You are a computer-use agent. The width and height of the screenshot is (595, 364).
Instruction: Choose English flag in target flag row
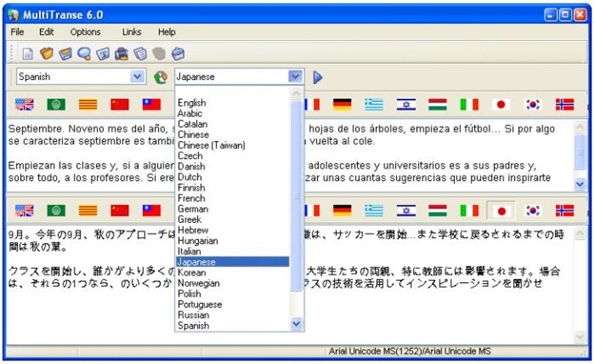point(24,210)
